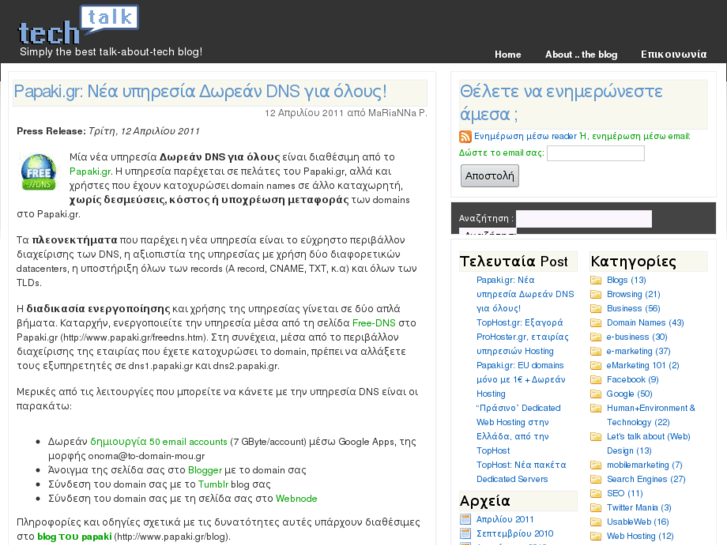The width and height of the screenshot is (727, 545).
Task: Open recent post Papaki.gr: EU domains
Action: [521, 380]
